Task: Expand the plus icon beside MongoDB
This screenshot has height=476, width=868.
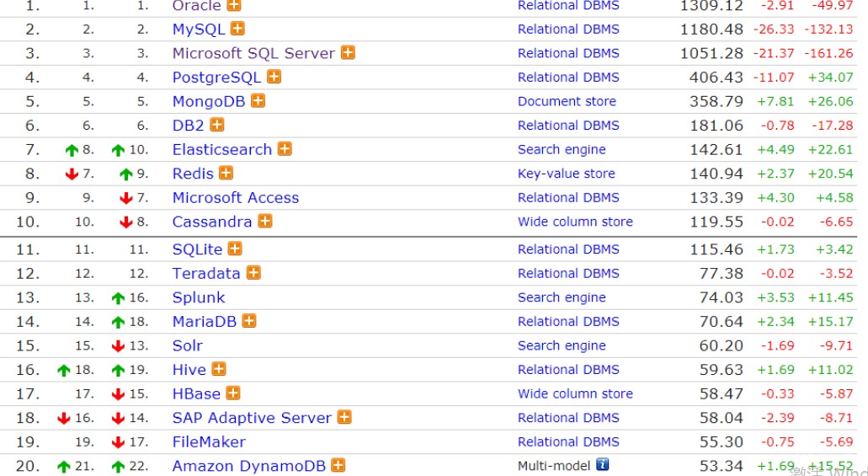Action: pyautogui.click(x=258, y=101)
